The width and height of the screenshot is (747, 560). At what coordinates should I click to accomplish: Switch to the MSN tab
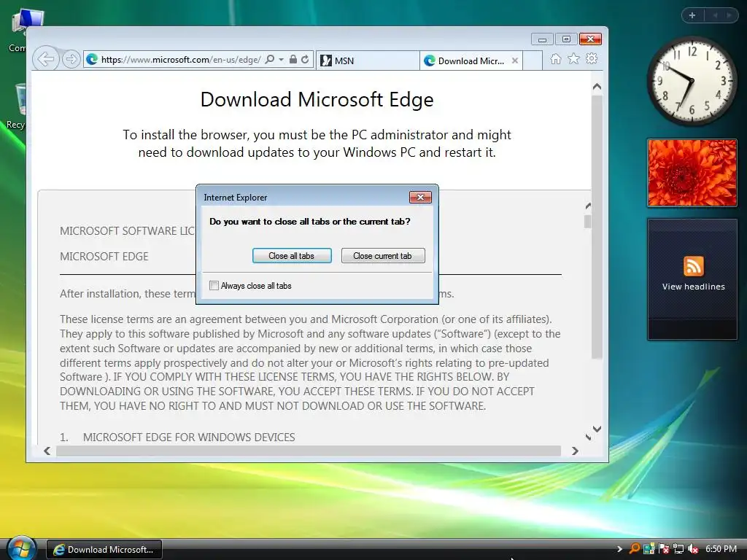point(368,61)
